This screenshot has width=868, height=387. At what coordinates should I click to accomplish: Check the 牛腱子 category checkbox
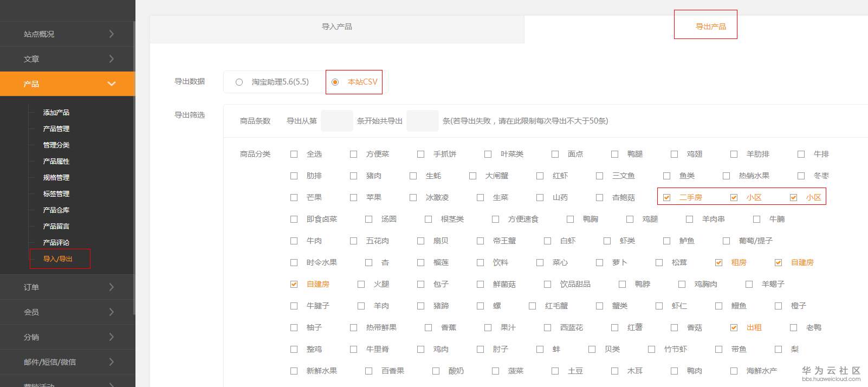[x=294, y=306]
